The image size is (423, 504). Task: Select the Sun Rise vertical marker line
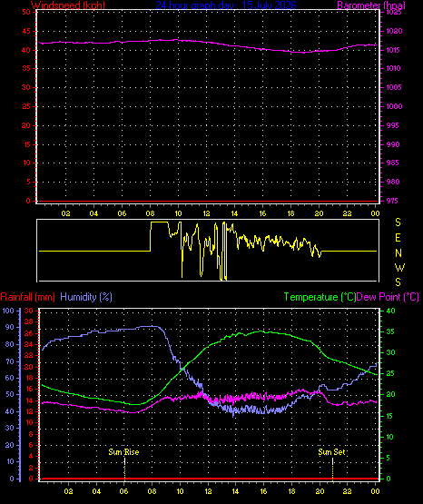point(124,469)
